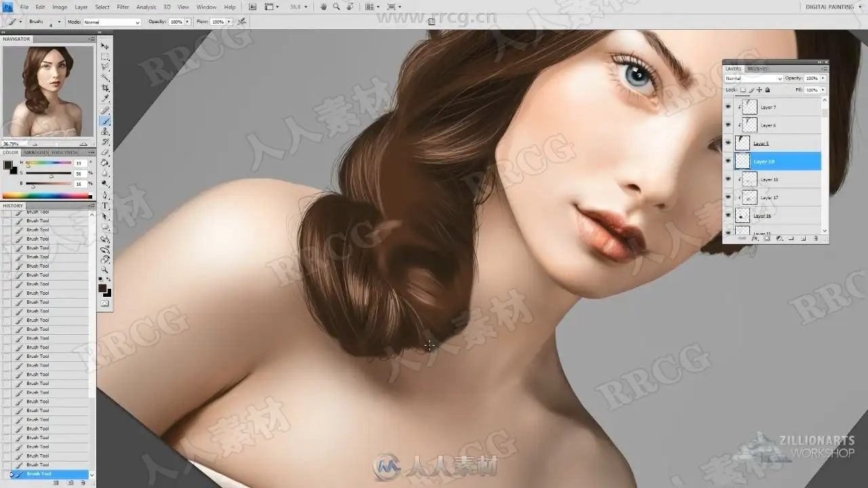The image size is (868, 488).
Task: Open the brush Mode dropdown
Action: (x=112, y=22)
